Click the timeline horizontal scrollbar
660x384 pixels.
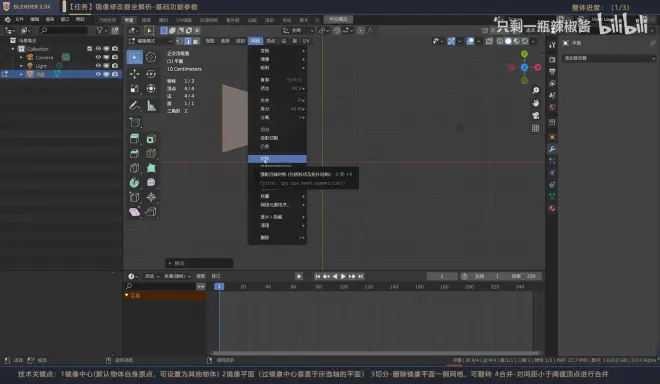[375, 353]
